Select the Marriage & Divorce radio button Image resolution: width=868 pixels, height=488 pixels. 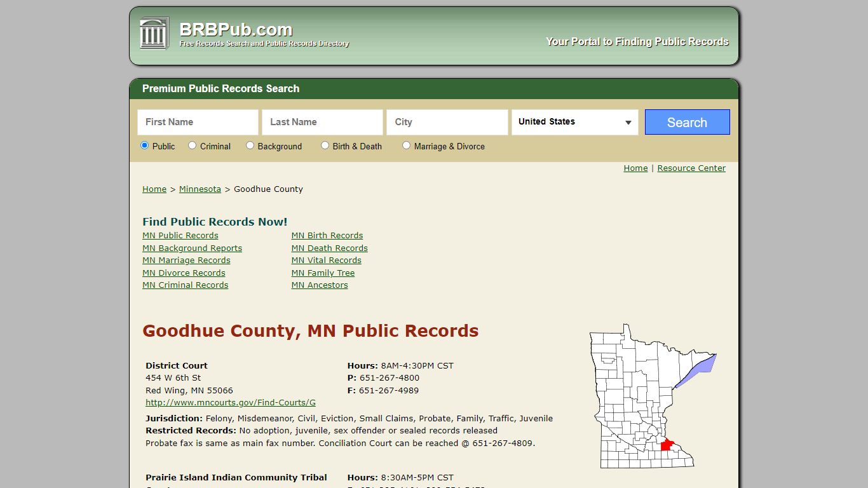[x=406, y=146]
